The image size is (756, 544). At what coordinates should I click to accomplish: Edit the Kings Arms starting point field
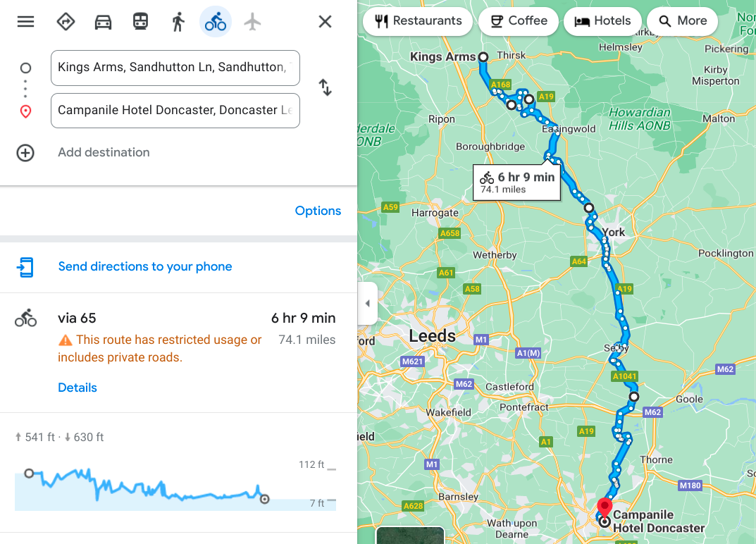coord(175,68)
